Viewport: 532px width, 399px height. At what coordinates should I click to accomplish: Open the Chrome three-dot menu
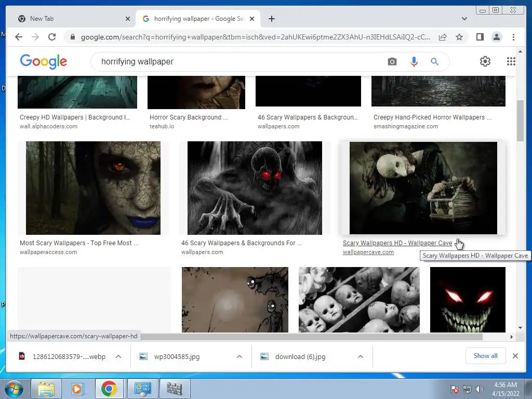513,37
